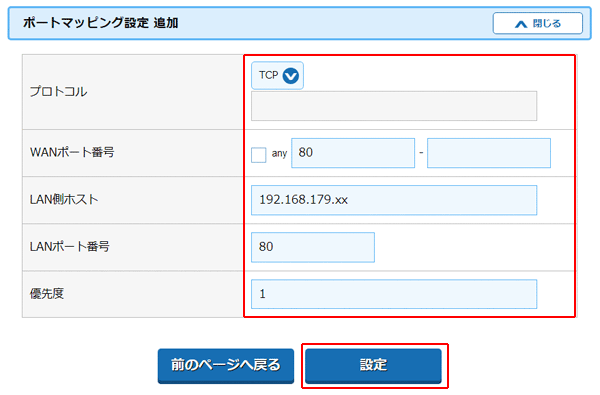Click the ポートマッピング設定 追加 heading
Screen dimensions: 600x395
[101, 23]
